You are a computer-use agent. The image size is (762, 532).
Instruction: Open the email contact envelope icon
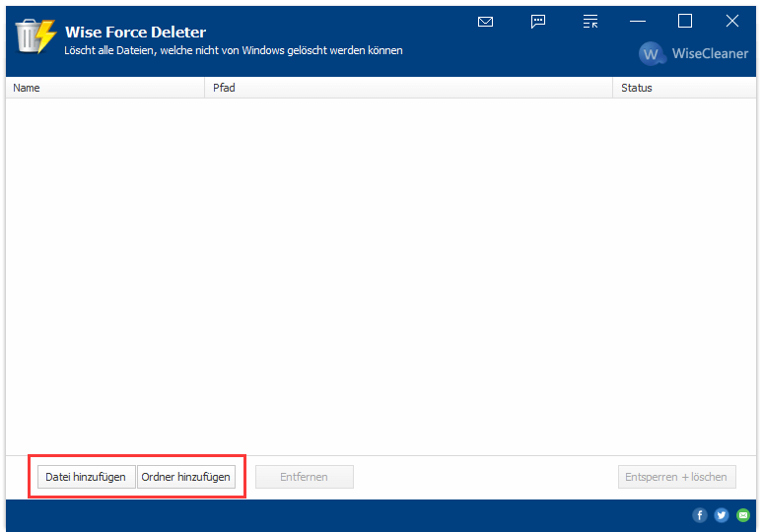tap(485, 22)
